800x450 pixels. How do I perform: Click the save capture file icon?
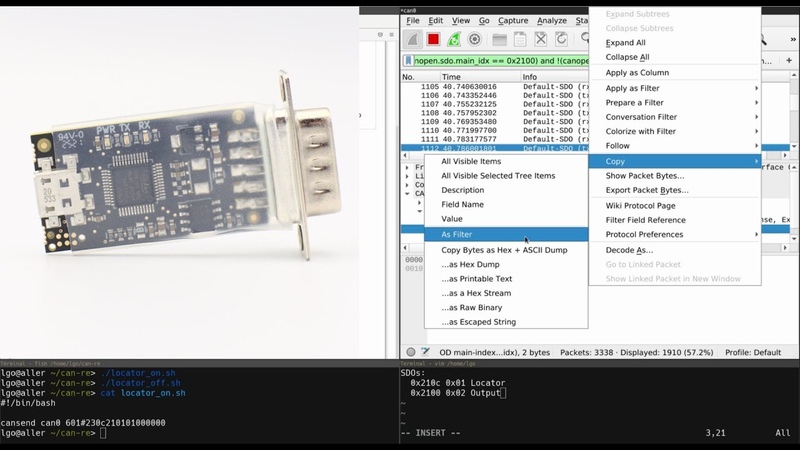(x=520, y=39)
